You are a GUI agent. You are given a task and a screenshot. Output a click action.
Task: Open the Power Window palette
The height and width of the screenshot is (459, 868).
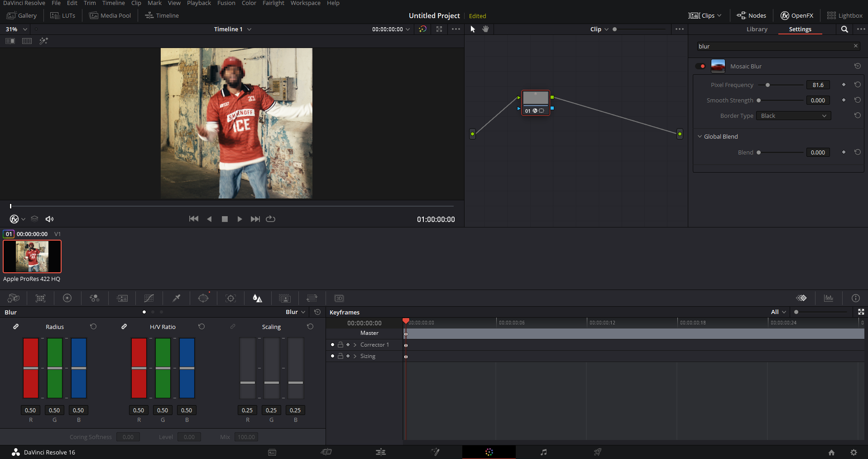point(203,298)
